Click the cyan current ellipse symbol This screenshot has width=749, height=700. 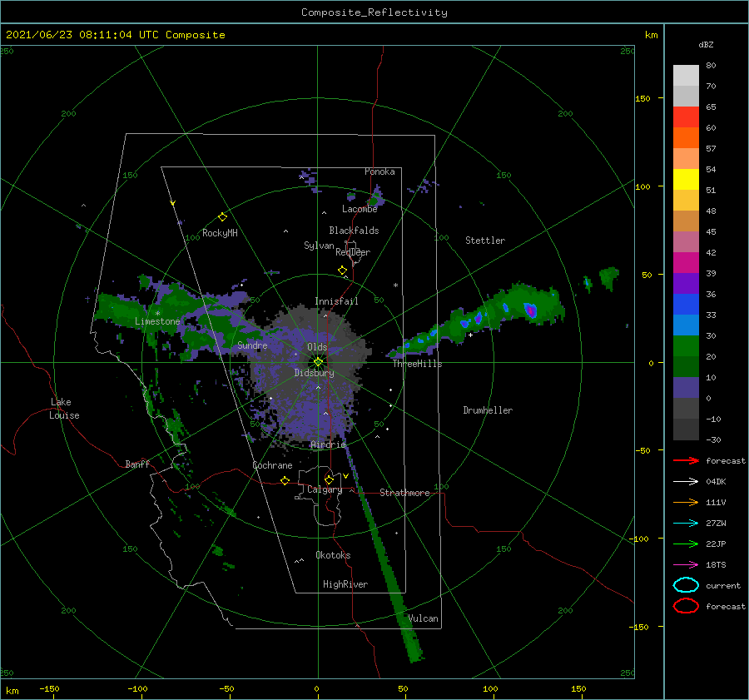pyautogui.click(x=686, y=585)
